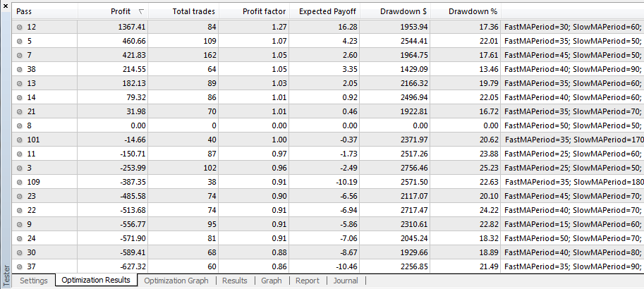Open the Optimization Graph tab
Viewport: 644px width, 289px height.
pos(176,281)
